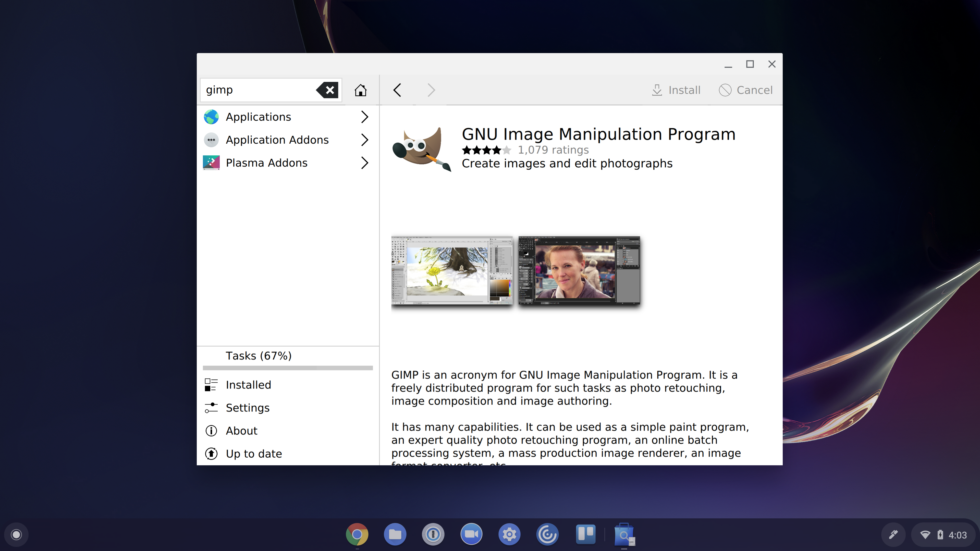Viewport: 980px width, 551px height.
Task: Expand the Application Addons chevron
Action: 364,140
